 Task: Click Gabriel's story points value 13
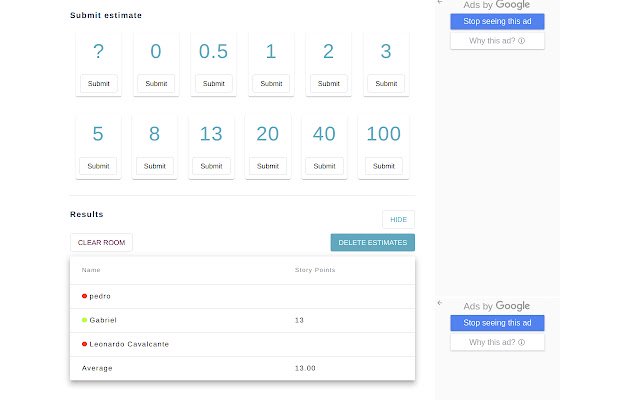tap(299, 320)
